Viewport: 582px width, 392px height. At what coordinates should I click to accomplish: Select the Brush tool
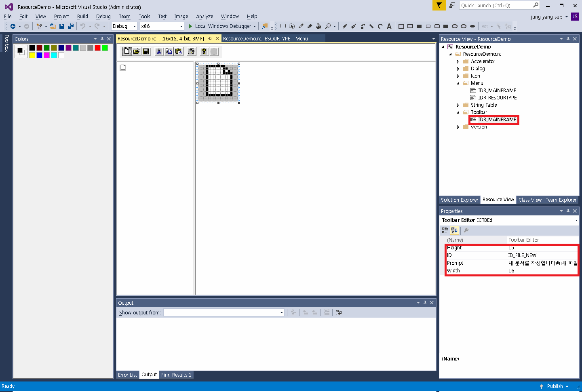pyautogui.click(x=354, y=26)
